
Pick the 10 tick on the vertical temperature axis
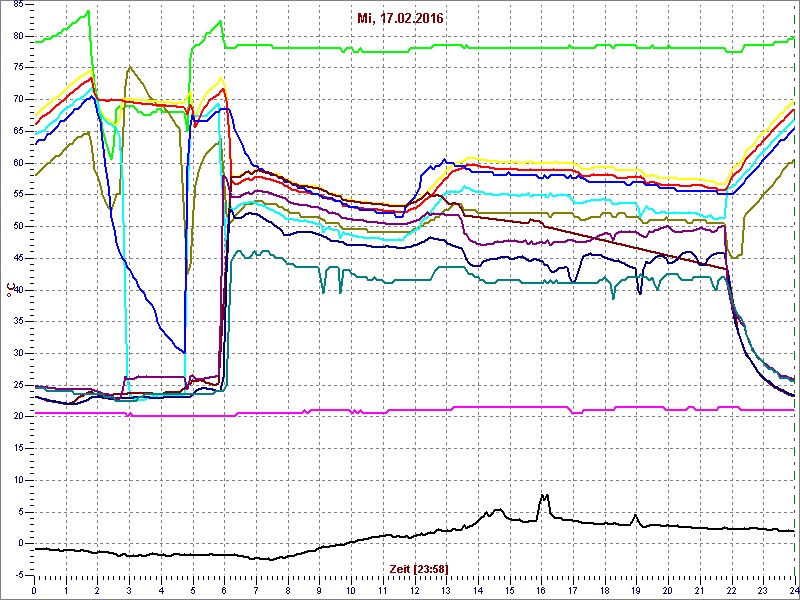(17, 480)
